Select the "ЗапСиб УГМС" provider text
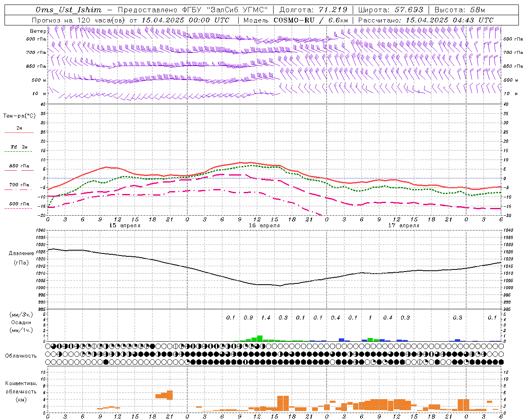 pyautogui.click(x=238, y=10)
